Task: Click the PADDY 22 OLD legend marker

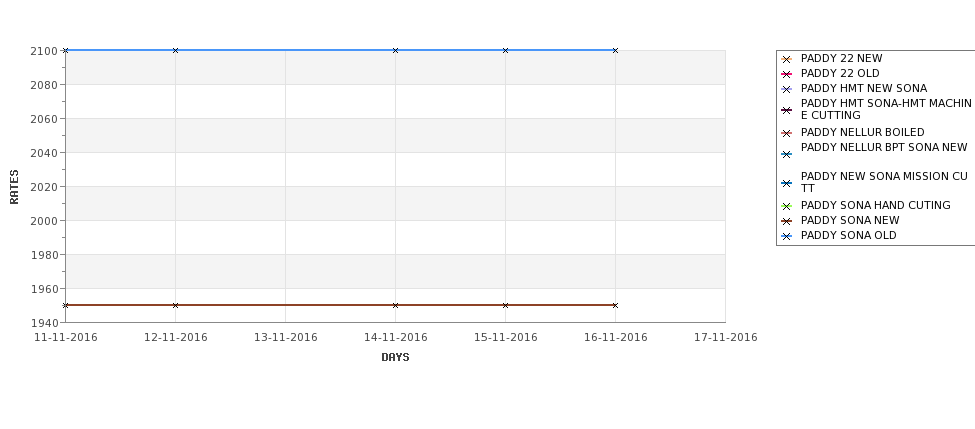Action: 786,74
